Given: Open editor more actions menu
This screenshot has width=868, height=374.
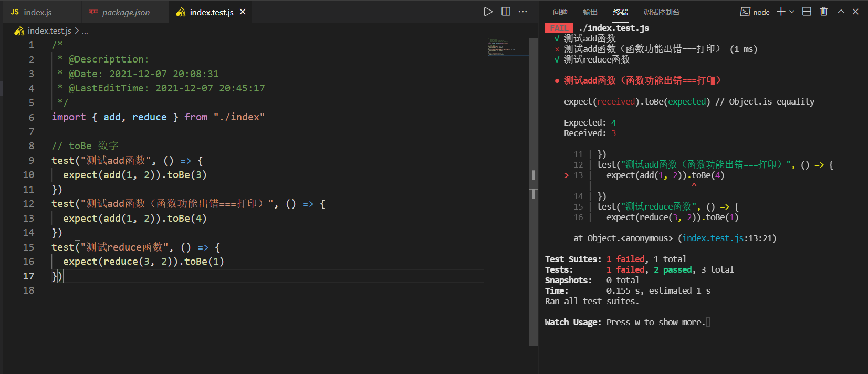Looking at the screenshot, I should (523, 12).
